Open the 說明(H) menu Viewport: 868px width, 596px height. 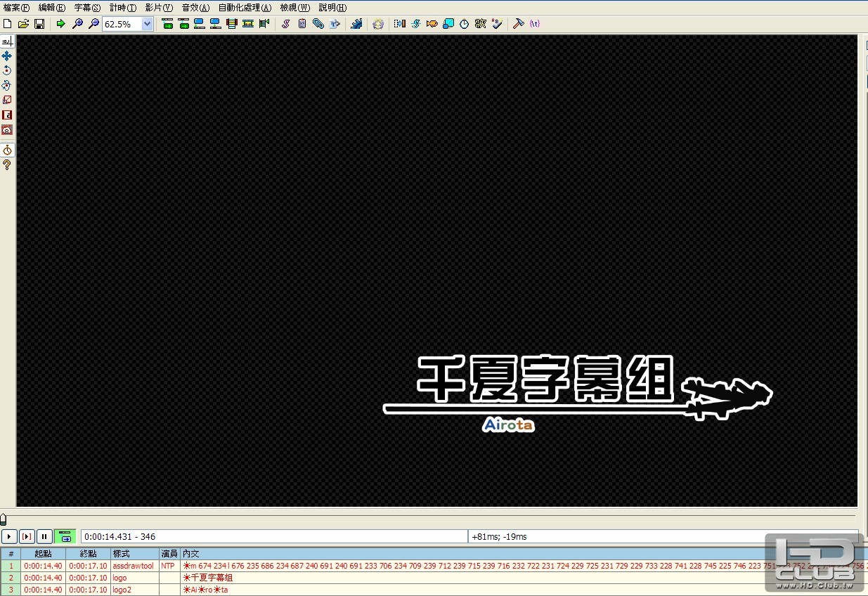point(332,8)
